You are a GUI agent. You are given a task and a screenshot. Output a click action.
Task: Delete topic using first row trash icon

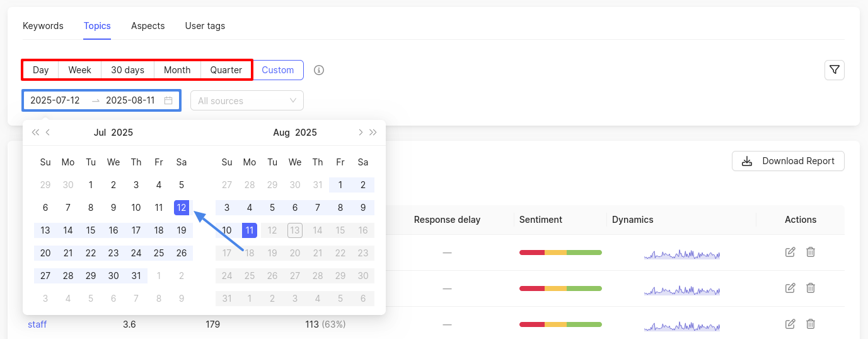[811, 253]
